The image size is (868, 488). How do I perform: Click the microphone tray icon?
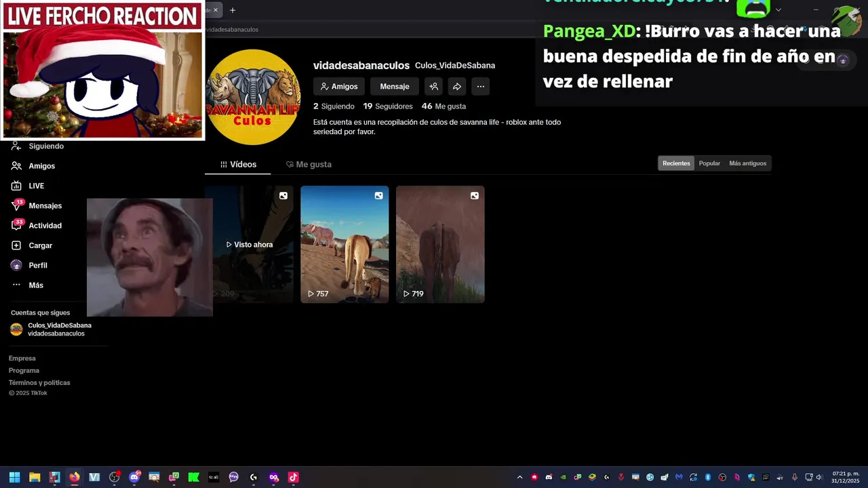click(794, 477)
